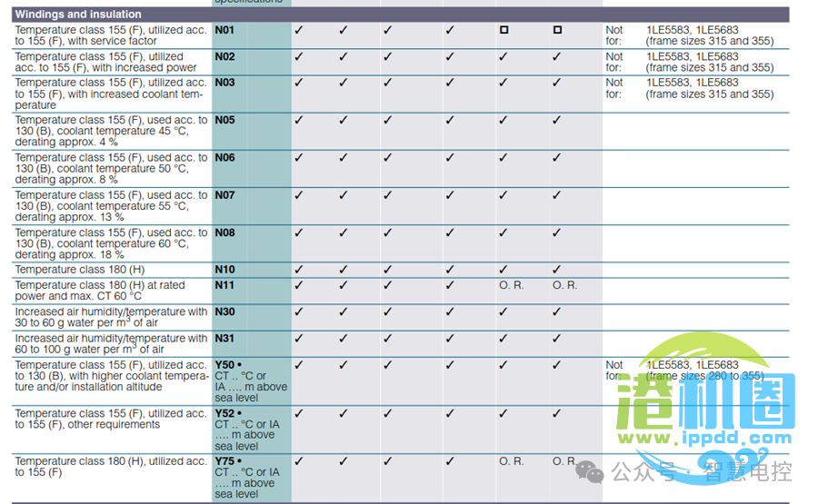
Task: Click the left 'O. R.' in the N11 row
Action: [x=511, y=285]
